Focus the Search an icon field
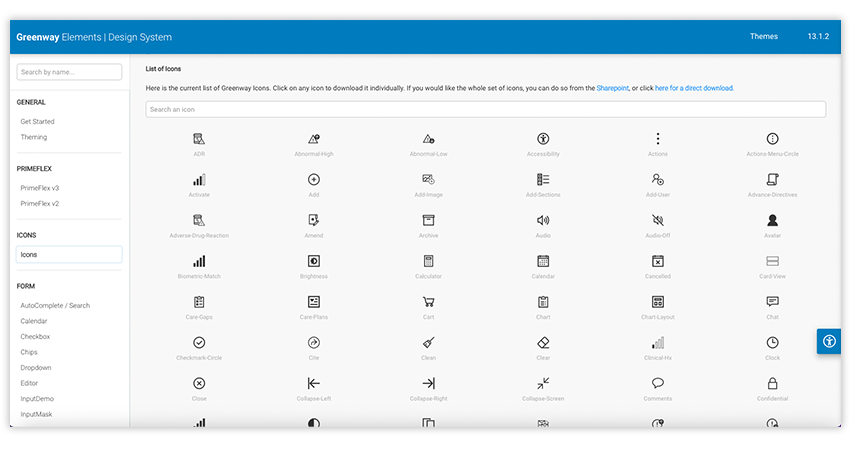Image resolution: width=850 pixels, height=450 pixels. point(485,109)
